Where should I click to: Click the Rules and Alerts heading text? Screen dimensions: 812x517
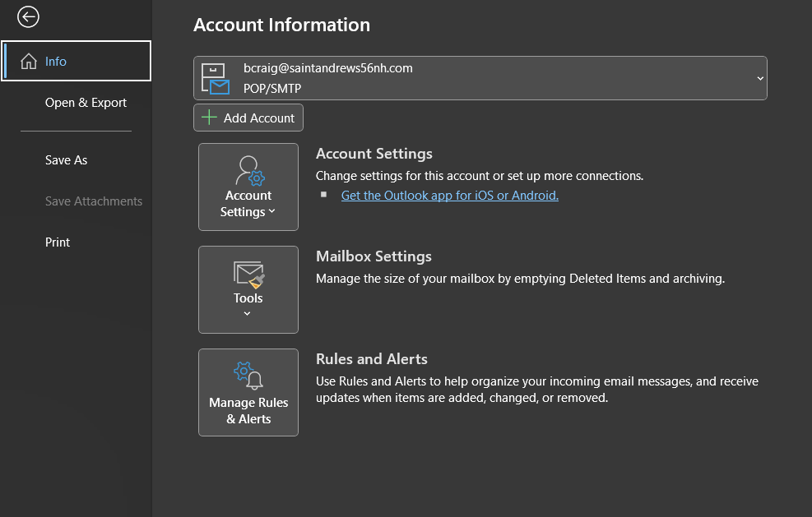(x=371, y=359)
